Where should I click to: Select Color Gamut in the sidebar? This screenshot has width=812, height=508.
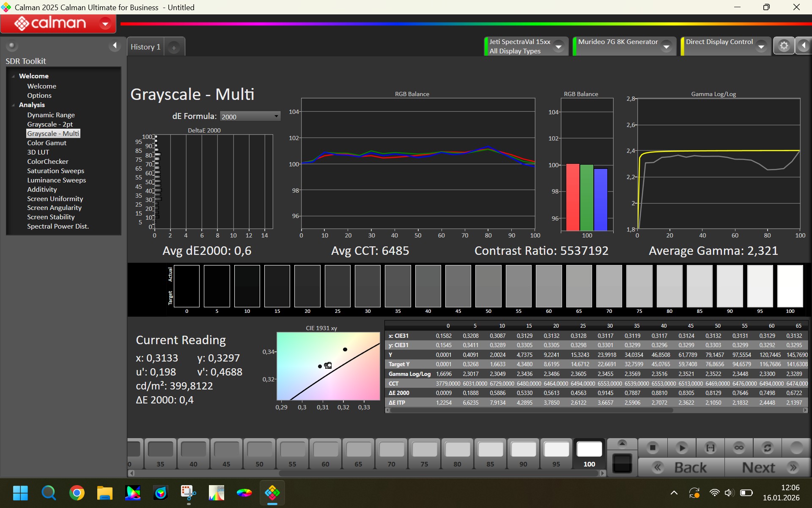[x=47, y=143]
